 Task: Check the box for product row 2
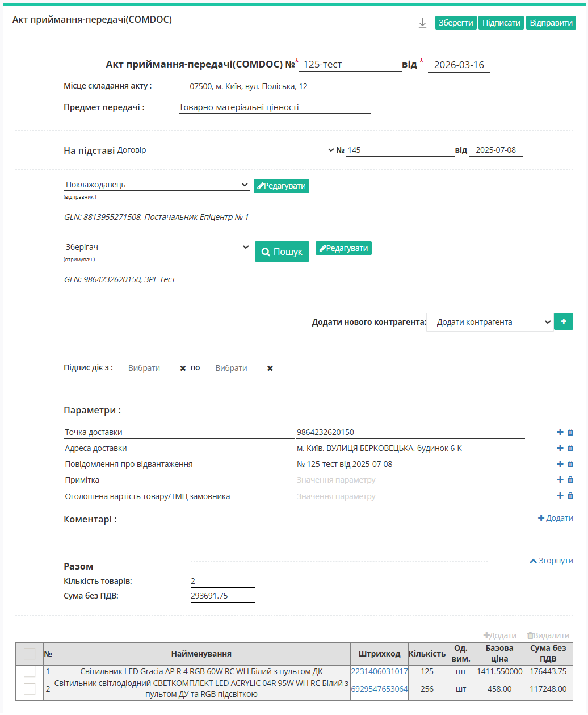point(30,689)
